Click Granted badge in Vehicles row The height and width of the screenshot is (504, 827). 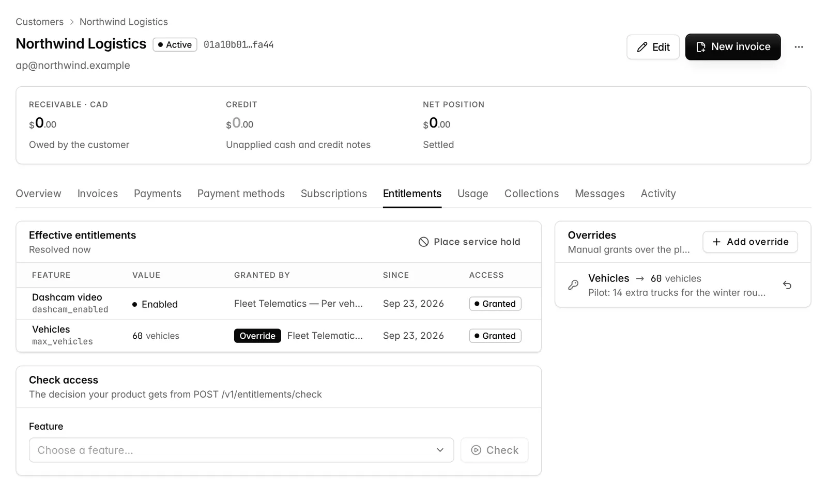pos(495,336)
